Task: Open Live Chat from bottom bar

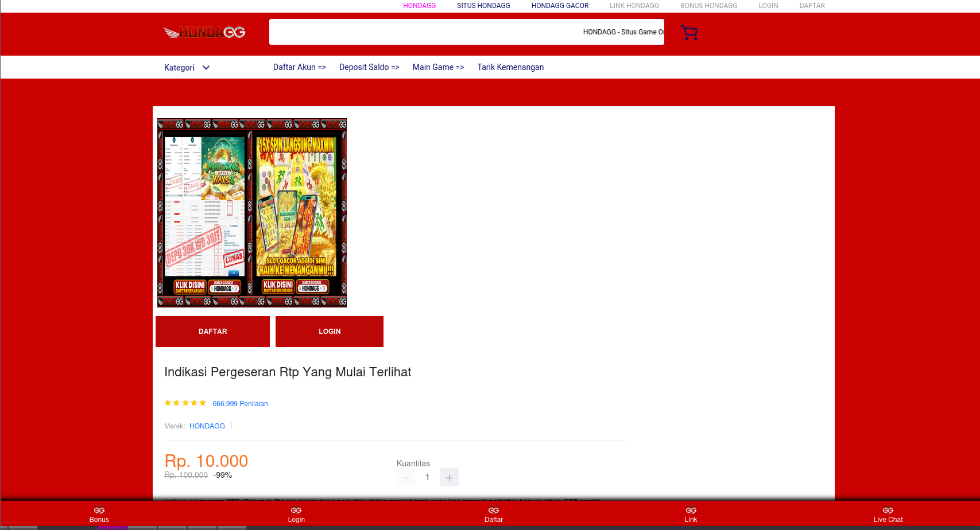Action: pos(888,514)
